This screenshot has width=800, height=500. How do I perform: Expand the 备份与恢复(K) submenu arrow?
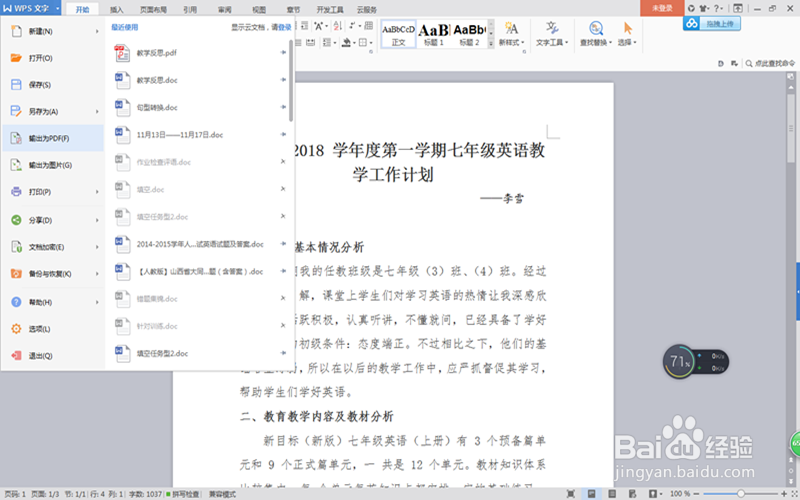click(x=97, y=273)
